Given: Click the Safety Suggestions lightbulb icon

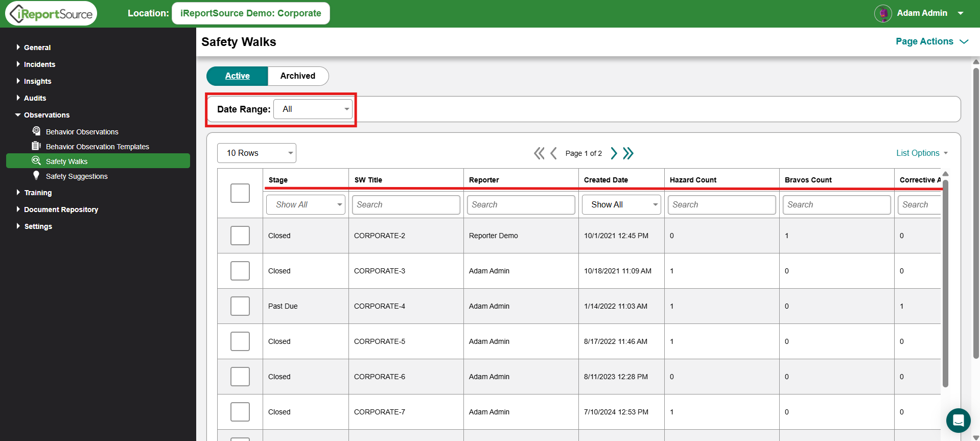Looking at the screenshot, I should tap(36, 176).
